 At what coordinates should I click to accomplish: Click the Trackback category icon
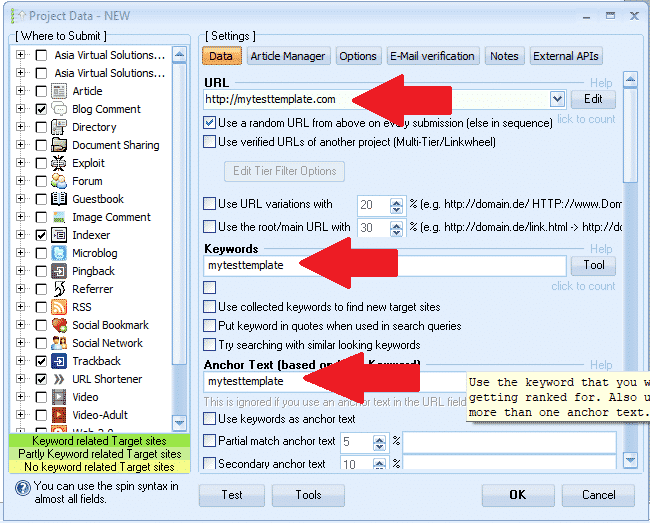[x=59, y=361]
